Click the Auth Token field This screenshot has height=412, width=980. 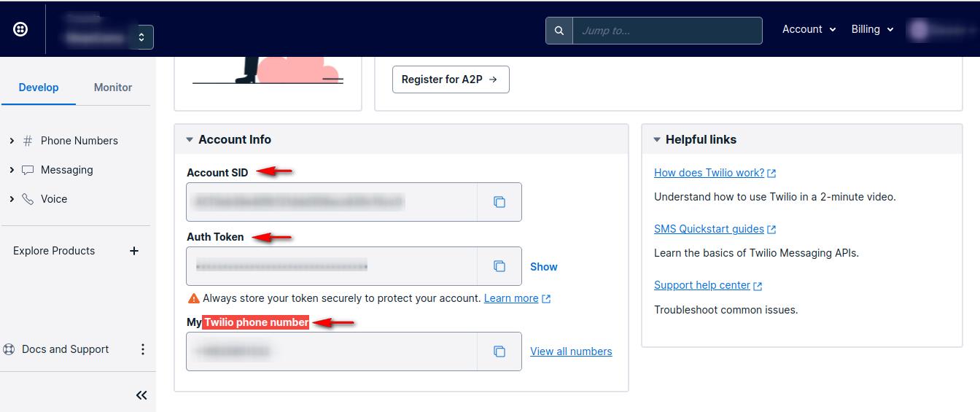[x=332, y=266]
